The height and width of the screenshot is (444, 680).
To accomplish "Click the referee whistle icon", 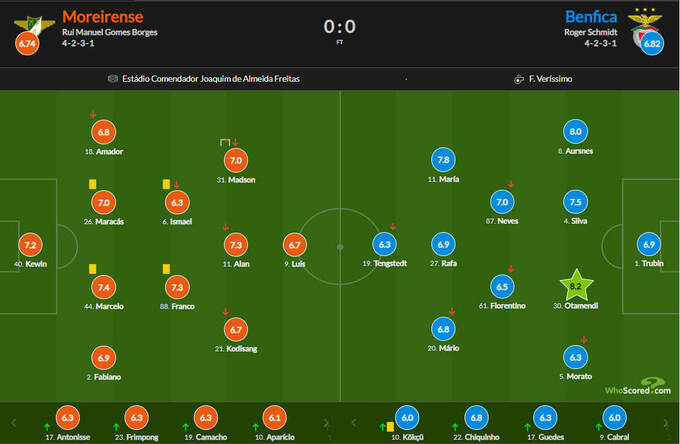I will coord(518,78).
